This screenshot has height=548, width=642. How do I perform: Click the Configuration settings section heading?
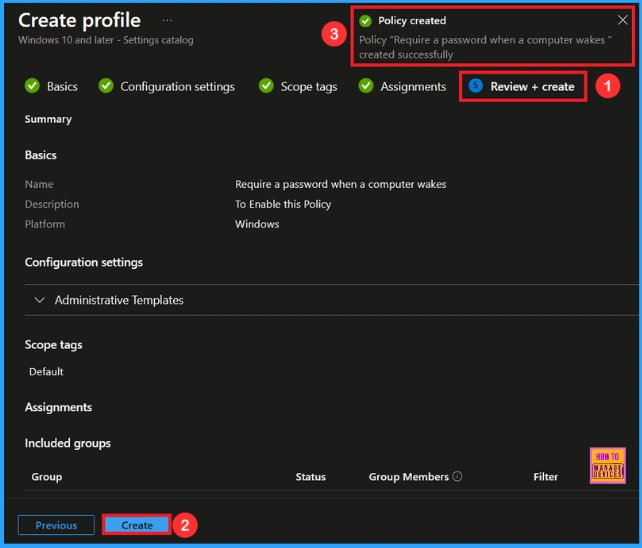tap(84, 262)
